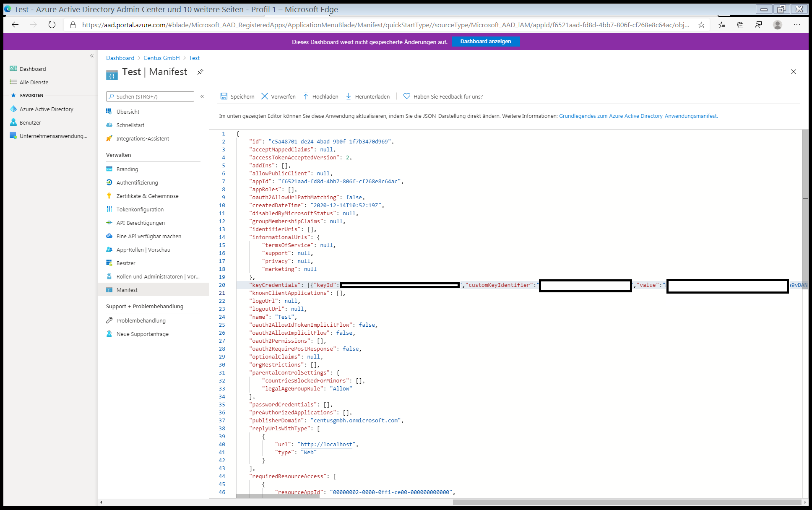Click Speichern to save manifest
812x510 pixels.
click(237, 96)
